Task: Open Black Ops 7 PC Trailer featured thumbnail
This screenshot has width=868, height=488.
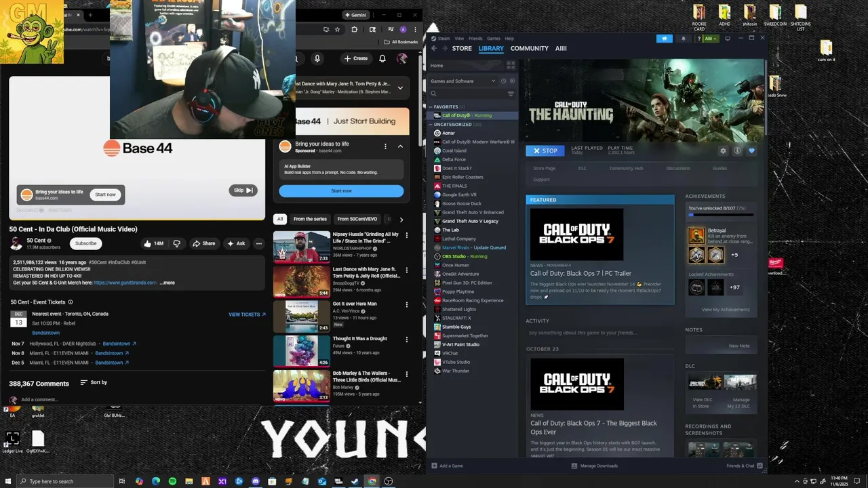Action: (x=576, y=235)
